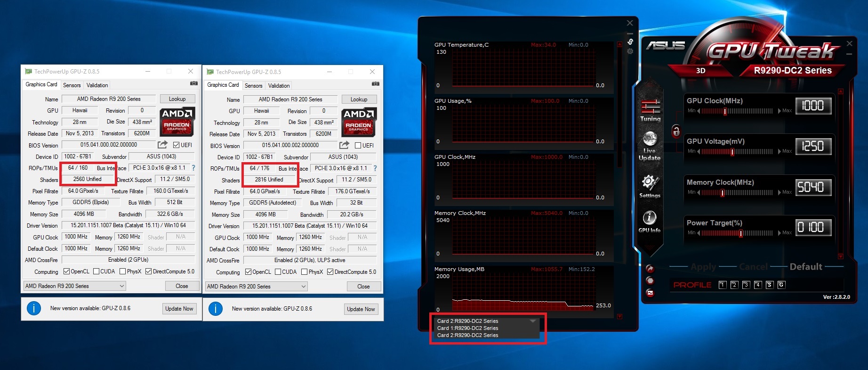Select profile 1 in GPU Tweak

pyautogui.click(x=723, y=285)
